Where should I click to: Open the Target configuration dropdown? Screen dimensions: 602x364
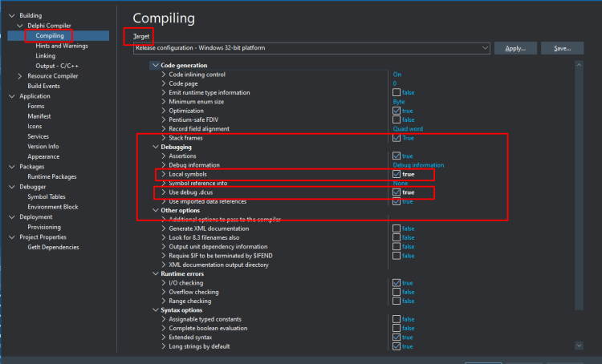311,48
